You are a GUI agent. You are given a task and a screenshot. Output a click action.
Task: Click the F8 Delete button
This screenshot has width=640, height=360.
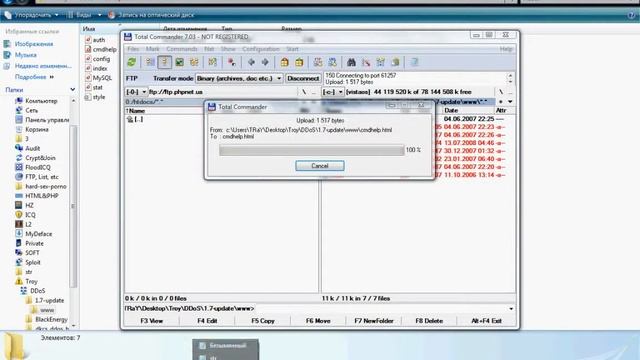pyautogui.click(x=429, y=321)
